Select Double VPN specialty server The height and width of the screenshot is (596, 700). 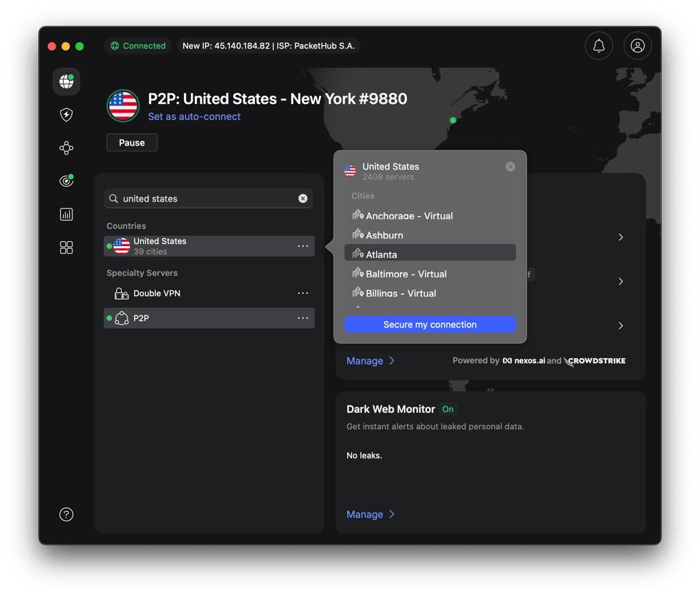click(x=209, y=293)
